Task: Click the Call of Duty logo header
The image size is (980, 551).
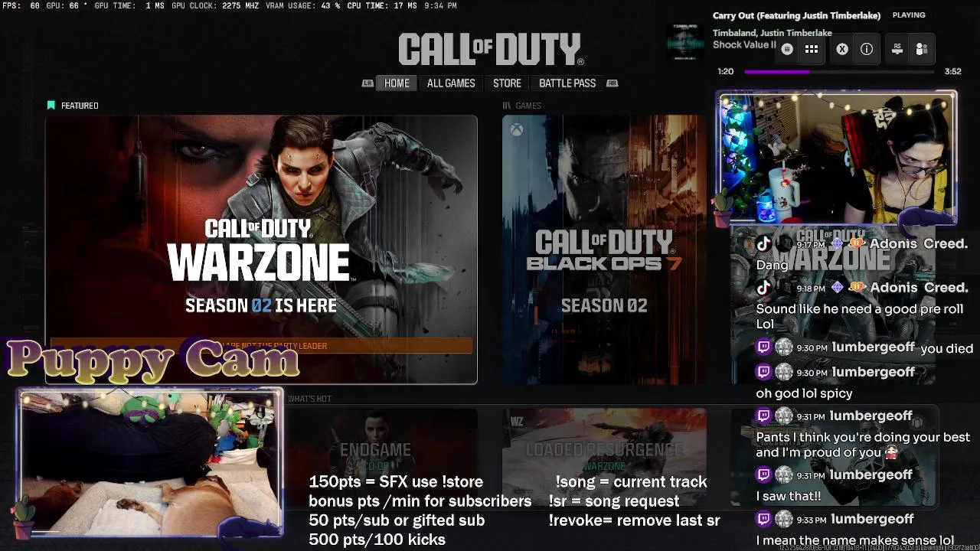Action: 491,50
